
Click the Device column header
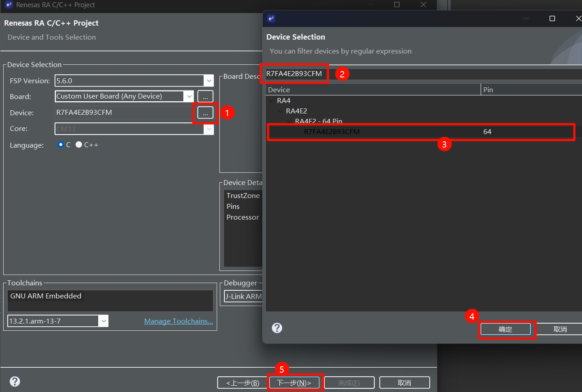(x=373, y=90)
